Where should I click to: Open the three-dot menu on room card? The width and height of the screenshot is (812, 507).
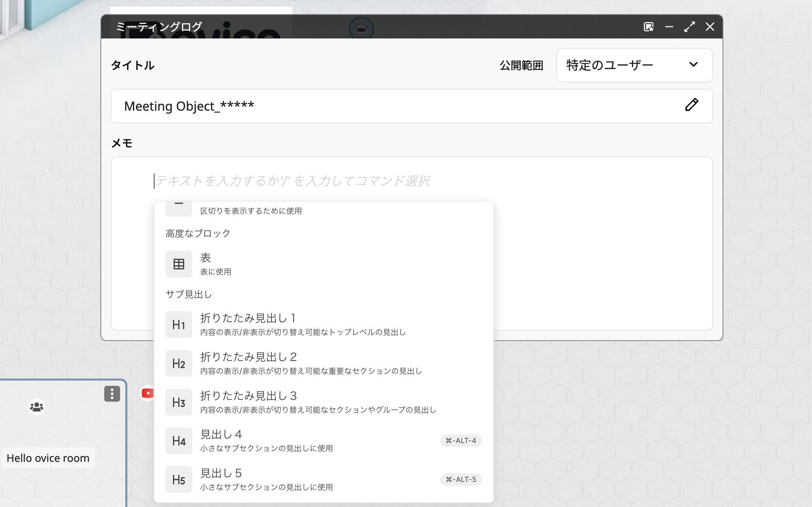(112, 394)
